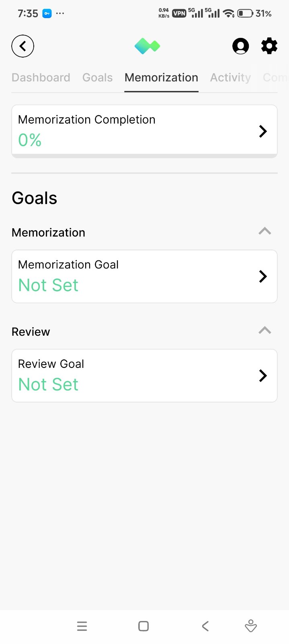The height and width of the screenshot is (644, 289).
Task: Tap the VPN key status icon
Action: pyautogui.click(x=47, y=14)
